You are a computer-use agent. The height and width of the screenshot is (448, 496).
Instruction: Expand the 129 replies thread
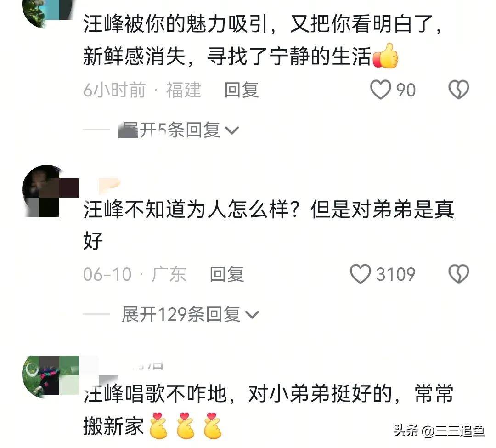pyautogui.click(x=191, y=314)
